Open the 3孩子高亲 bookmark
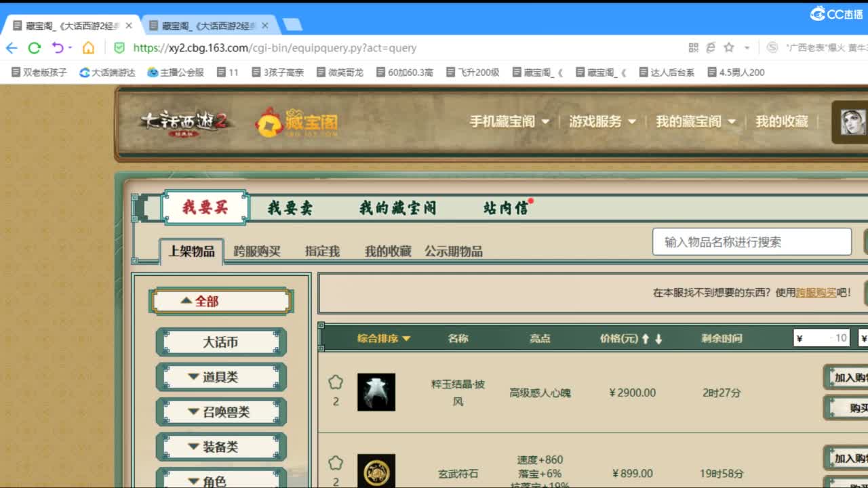The width and height of the screenshot is (868, 488). click(x=278, y=72)
